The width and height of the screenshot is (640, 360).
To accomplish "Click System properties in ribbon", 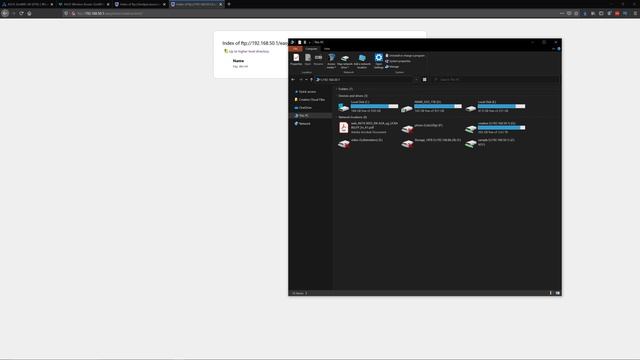I will [x=398, y=61].
